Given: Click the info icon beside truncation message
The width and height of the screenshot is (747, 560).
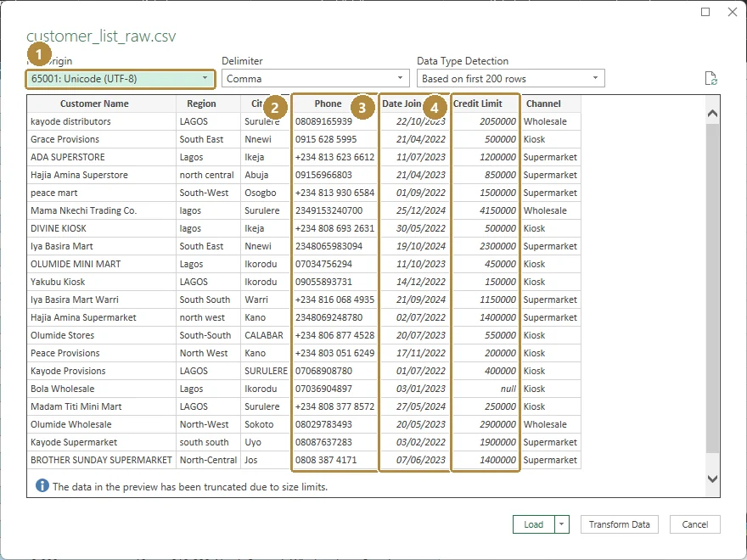Looking at the screenshot, I should [x=42, y=485].
